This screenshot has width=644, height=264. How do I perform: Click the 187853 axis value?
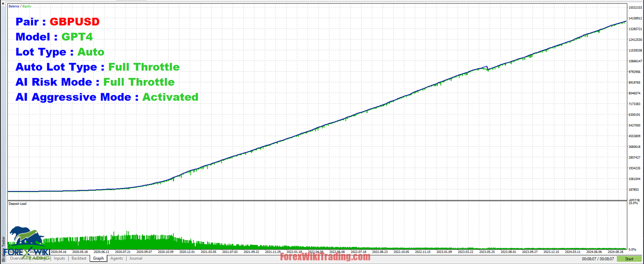(x=634, y=190)
